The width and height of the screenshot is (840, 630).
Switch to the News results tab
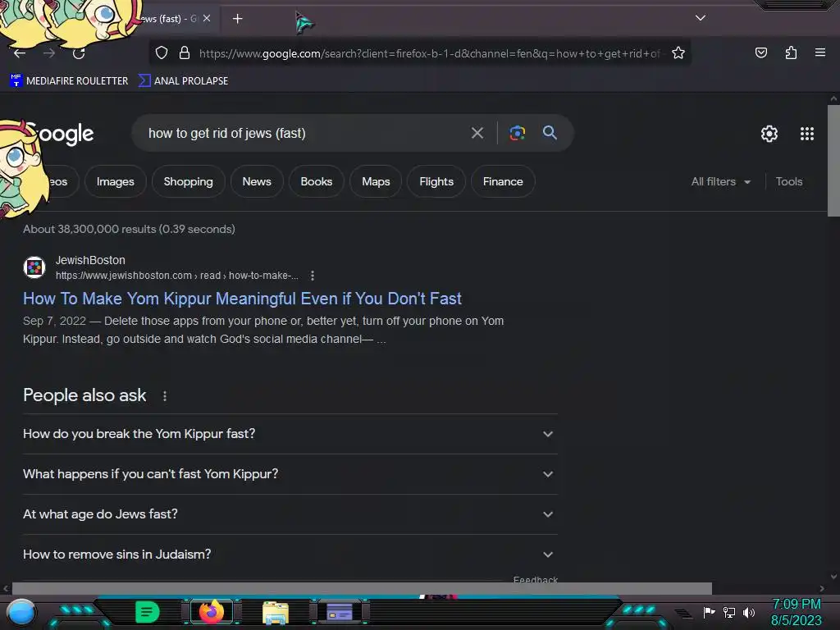pos(257,181)
